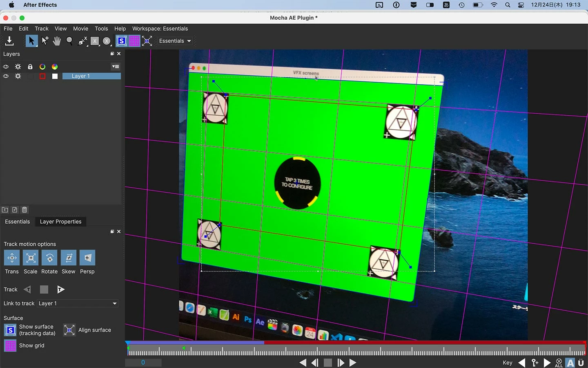Stop playback in the timeline controls
Viewport: 588px width, 368px height.
tap(327, 363)
